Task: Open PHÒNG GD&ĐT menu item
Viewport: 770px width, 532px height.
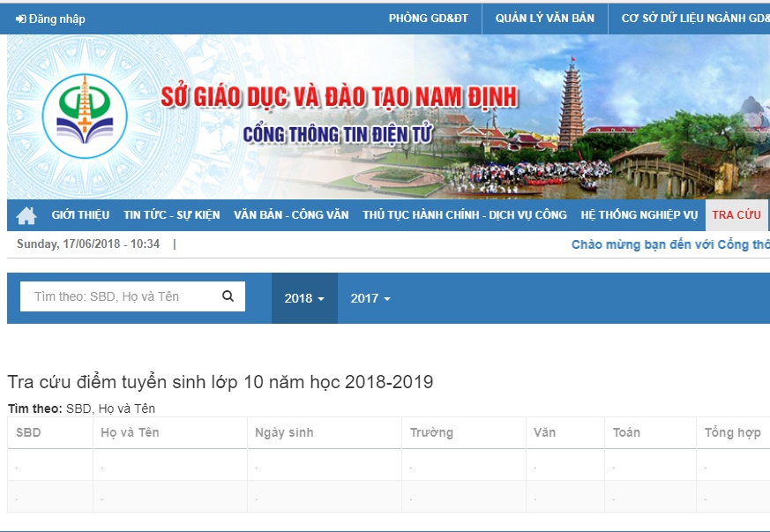Action: point(428,19)
